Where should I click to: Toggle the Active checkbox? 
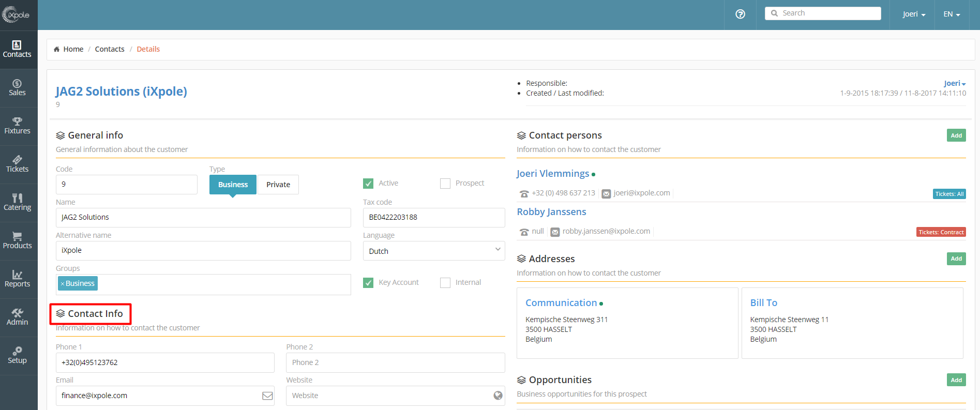(368, 184)
